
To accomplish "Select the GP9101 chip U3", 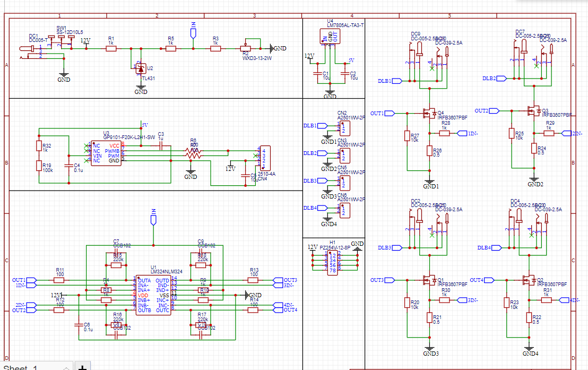I will [x=106, y=153].
